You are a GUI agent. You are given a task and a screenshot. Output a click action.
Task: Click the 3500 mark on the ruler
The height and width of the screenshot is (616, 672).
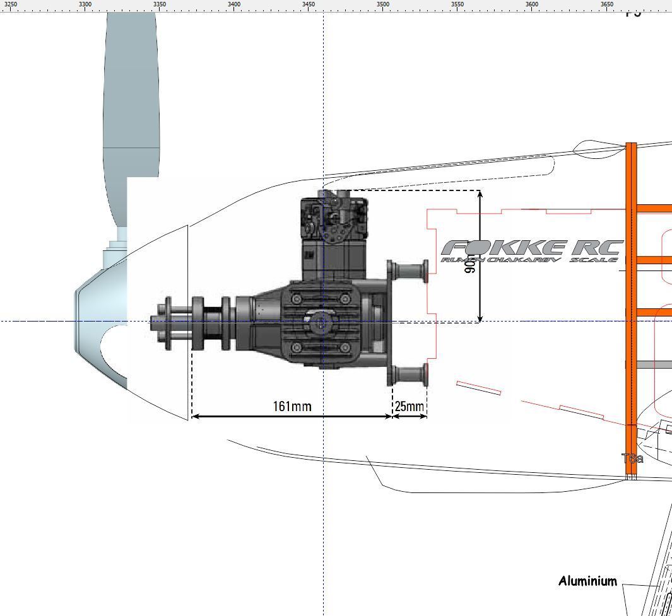click(383, 5)
